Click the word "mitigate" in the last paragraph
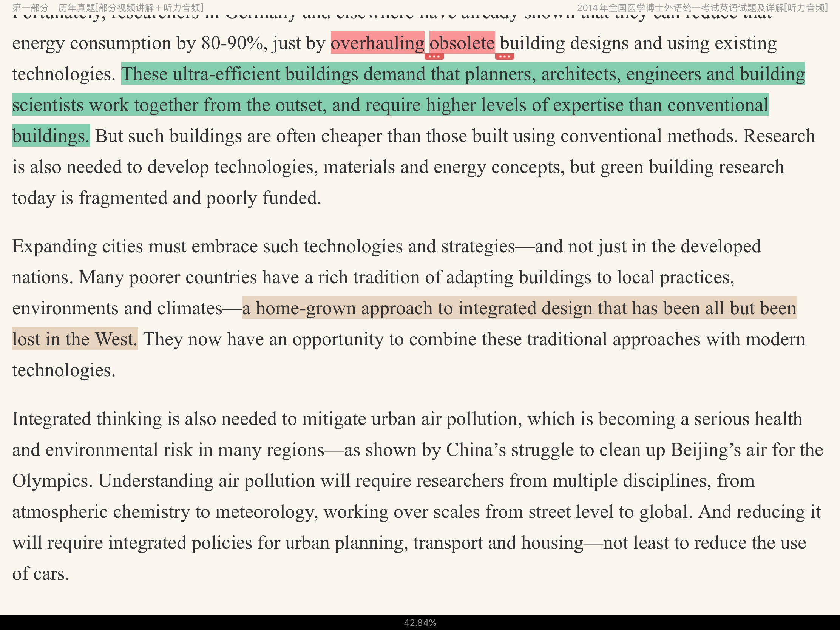The width and height of the screenshot is (840, 630). [334, 419]
